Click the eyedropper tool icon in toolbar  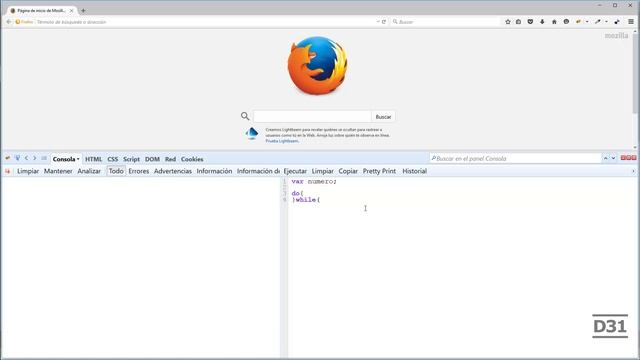[x=598, y=22]
